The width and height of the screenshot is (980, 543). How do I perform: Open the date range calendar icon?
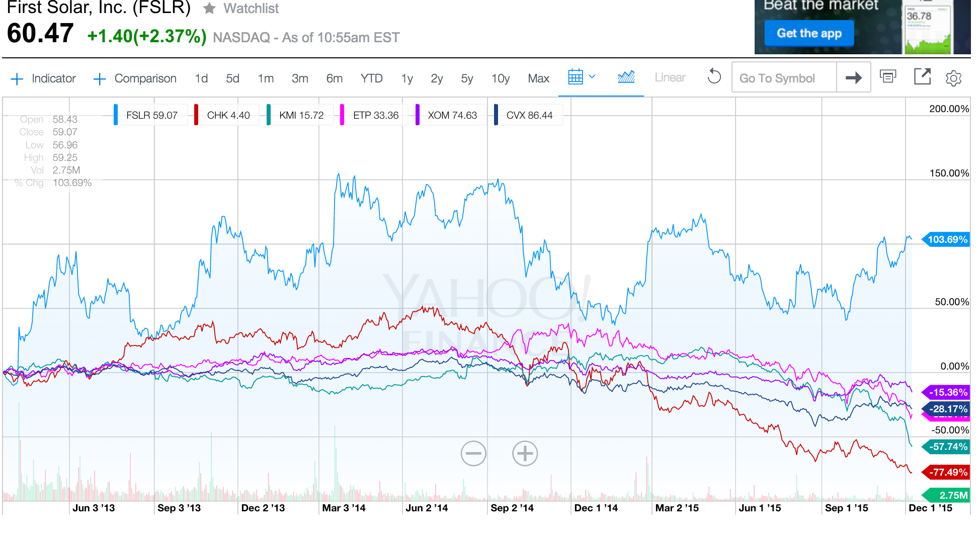click(575, 77)
